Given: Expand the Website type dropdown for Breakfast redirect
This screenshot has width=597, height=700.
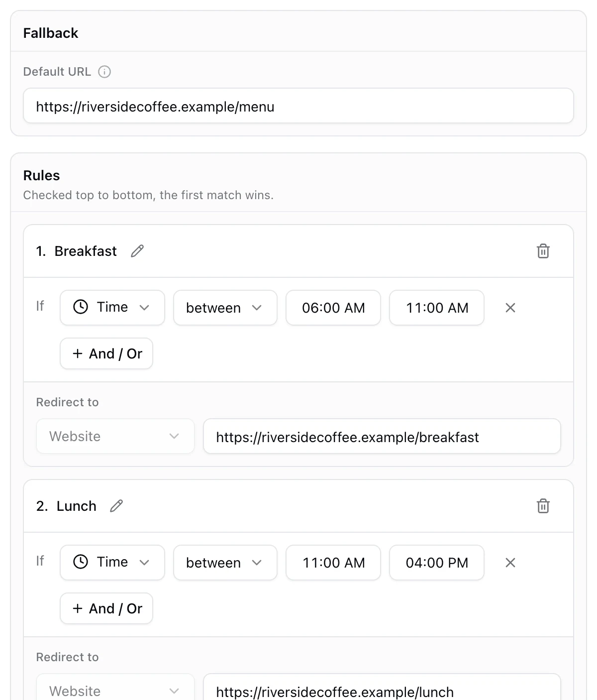Looking at the screenshot, I should 115,436.
